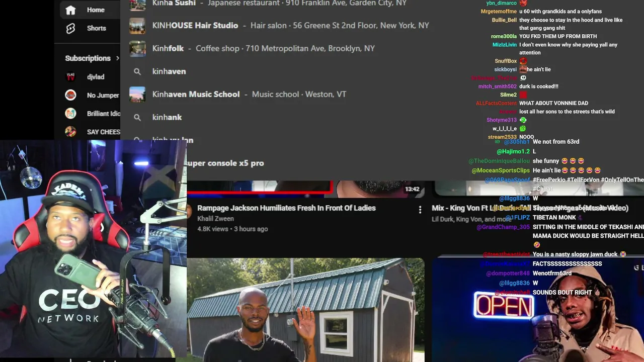Screen dimensions: 644x362
Task: Click chat username rome300la
Action: pos(504,36)
